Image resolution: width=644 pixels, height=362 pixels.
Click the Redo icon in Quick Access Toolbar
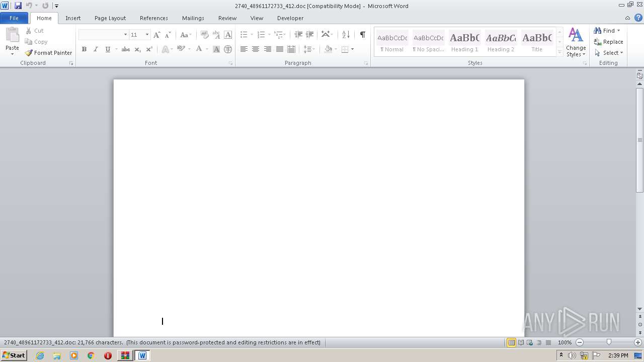45,6
